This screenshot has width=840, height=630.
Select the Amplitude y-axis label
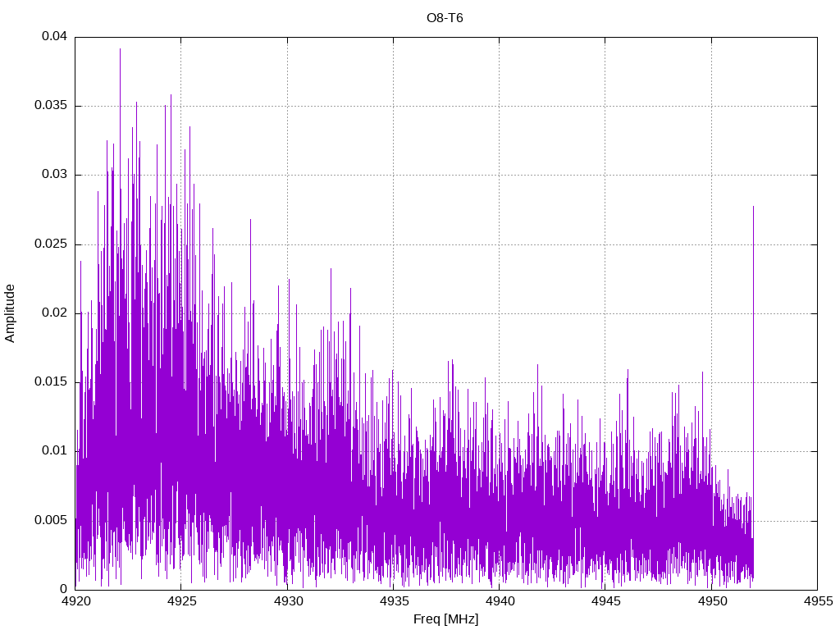pos(10,313)
